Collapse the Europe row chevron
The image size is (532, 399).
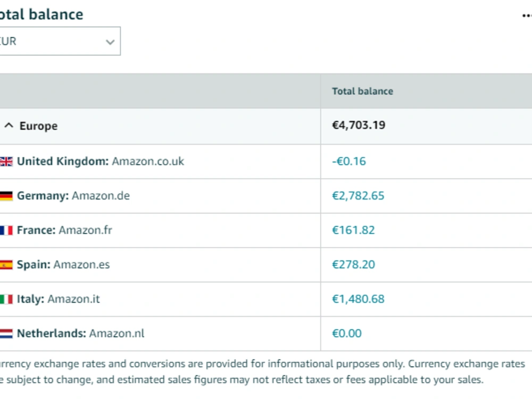point(9,126)
